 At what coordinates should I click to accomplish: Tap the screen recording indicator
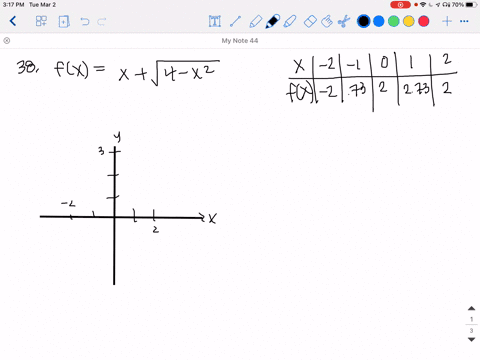(x=400, y=5)
